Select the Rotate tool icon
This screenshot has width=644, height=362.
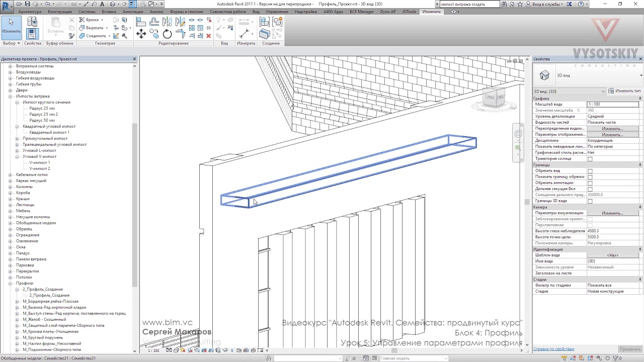point(167,34)
